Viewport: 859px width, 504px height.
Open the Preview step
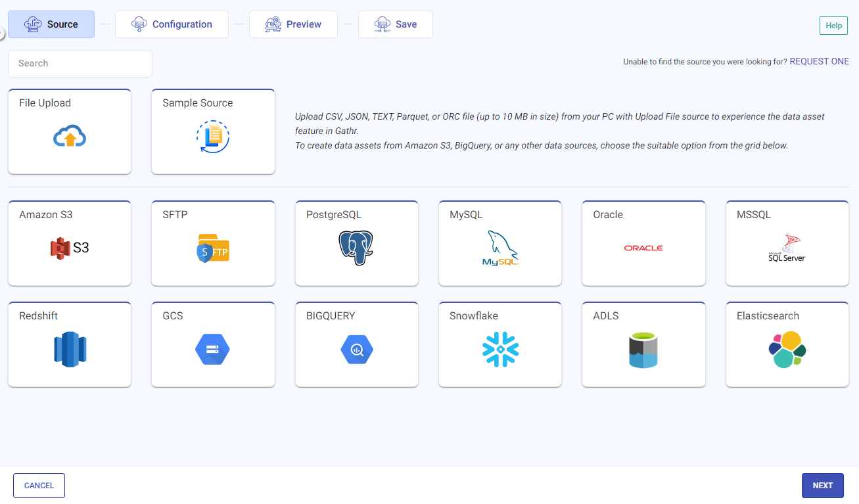(x=293, y=24)
